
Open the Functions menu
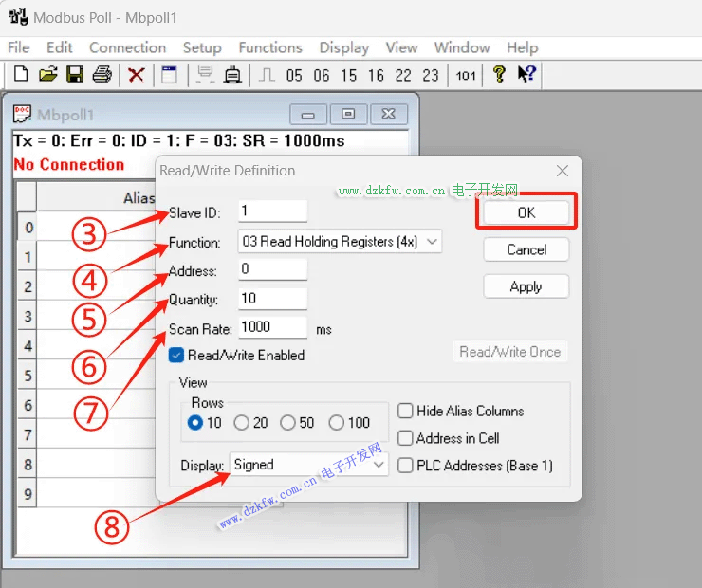(270, 47)
